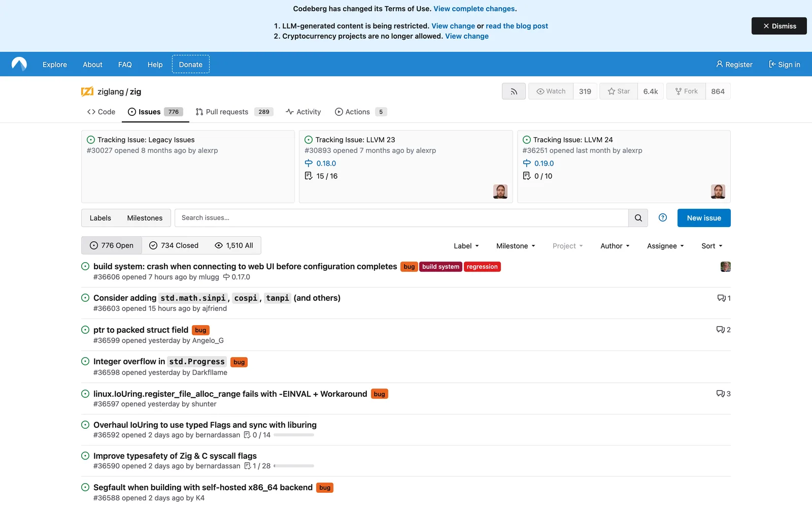Click the Register link

click(x=734, y=65)
